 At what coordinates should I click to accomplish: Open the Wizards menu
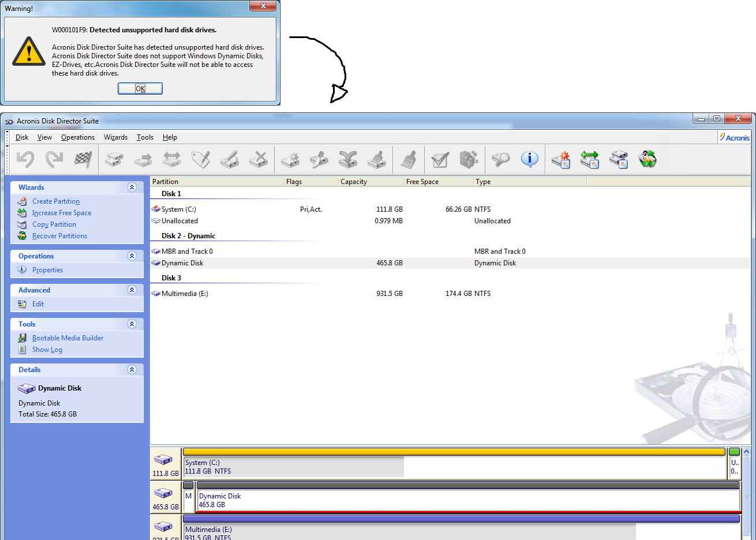[115, 137]
